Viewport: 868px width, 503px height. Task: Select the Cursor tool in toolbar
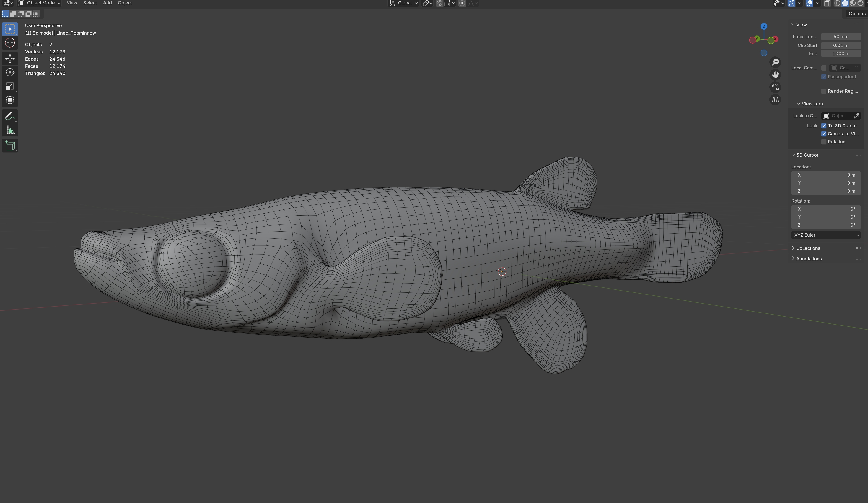[10, 43]
